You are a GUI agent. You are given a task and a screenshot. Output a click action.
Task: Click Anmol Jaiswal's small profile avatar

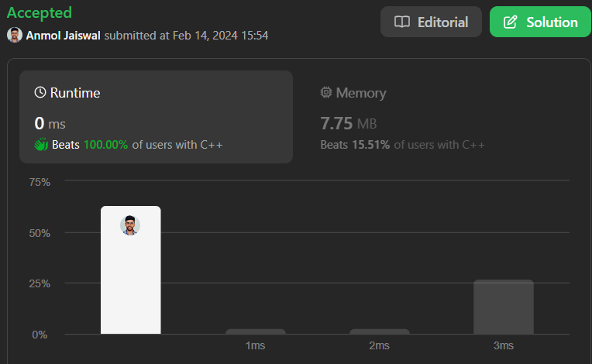[x=15, y=35]
